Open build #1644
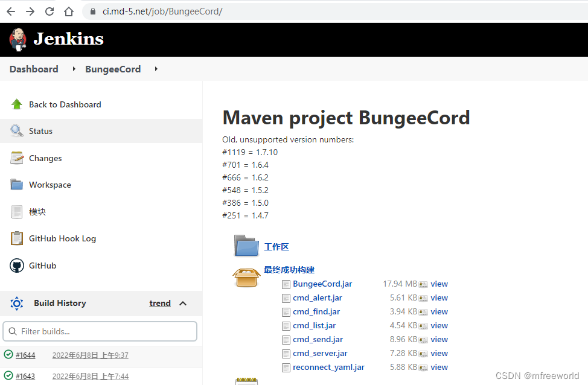This screenshot has width=588, height=385. pyautogui.click(x=25, y=355)
